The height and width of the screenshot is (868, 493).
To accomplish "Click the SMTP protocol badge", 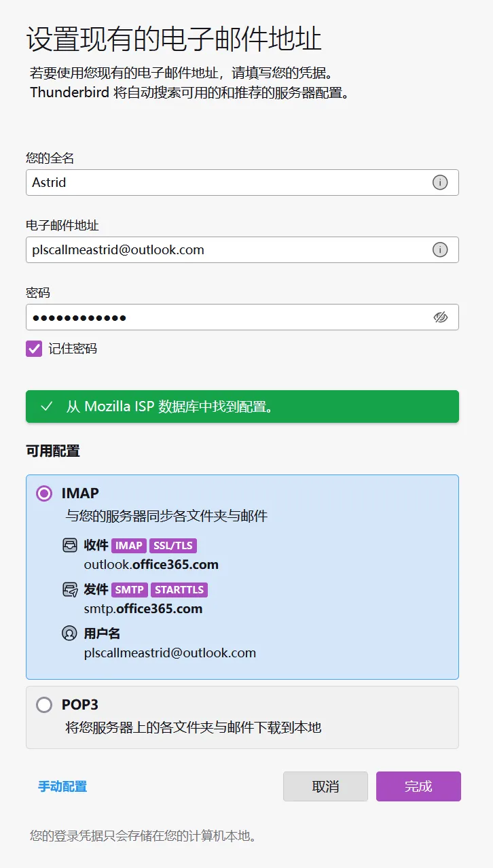I will pos(129,589).
